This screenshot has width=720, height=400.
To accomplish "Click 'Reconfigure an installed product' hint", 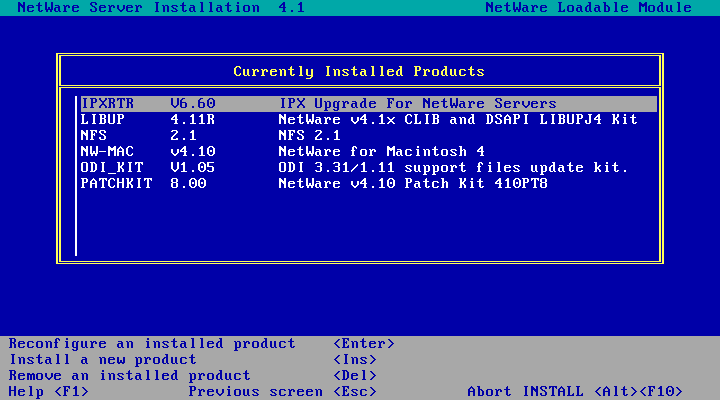I will point(152,344).
